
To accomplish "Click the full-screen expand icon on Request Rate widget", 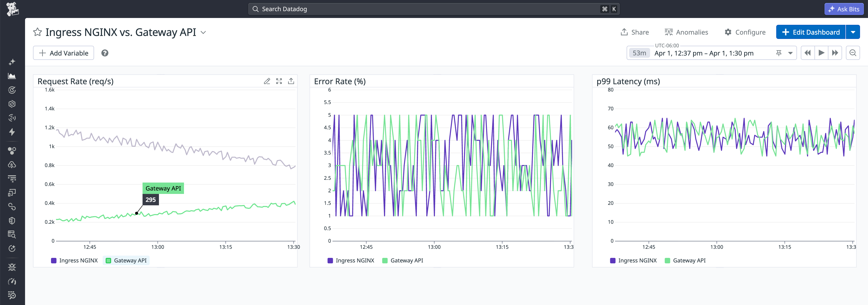I will [279, 81].
